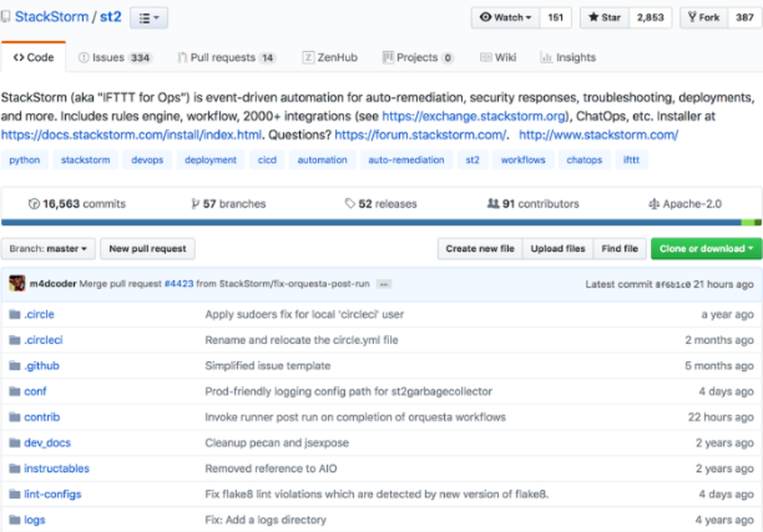
Task: Click Upload files button
Action: [x=558, y=249]
